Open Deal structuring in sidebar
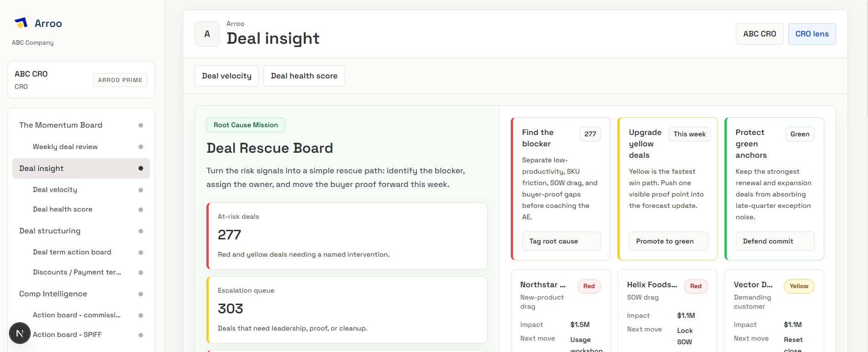 point(81,231)
